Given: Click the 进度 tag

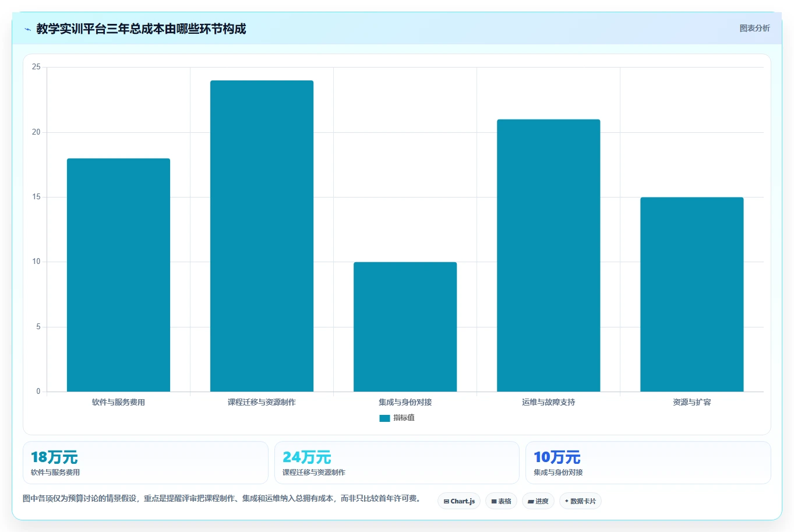Looking at the screenshot, I should pos(538,501).
